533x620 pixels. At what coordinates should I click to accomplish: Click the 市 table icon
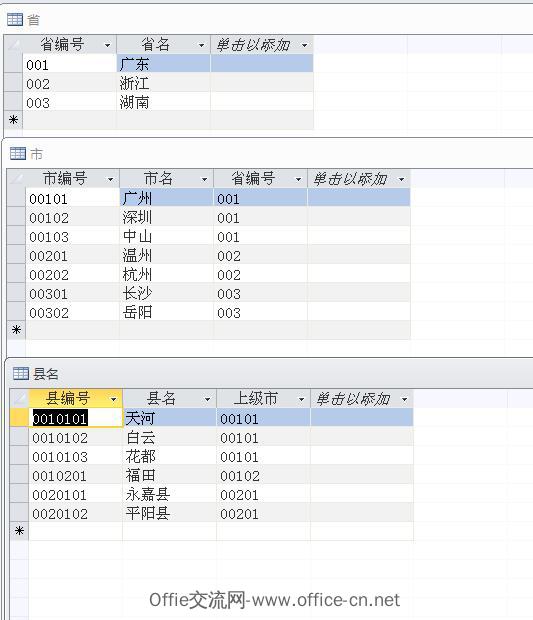(x=18, y=153)
